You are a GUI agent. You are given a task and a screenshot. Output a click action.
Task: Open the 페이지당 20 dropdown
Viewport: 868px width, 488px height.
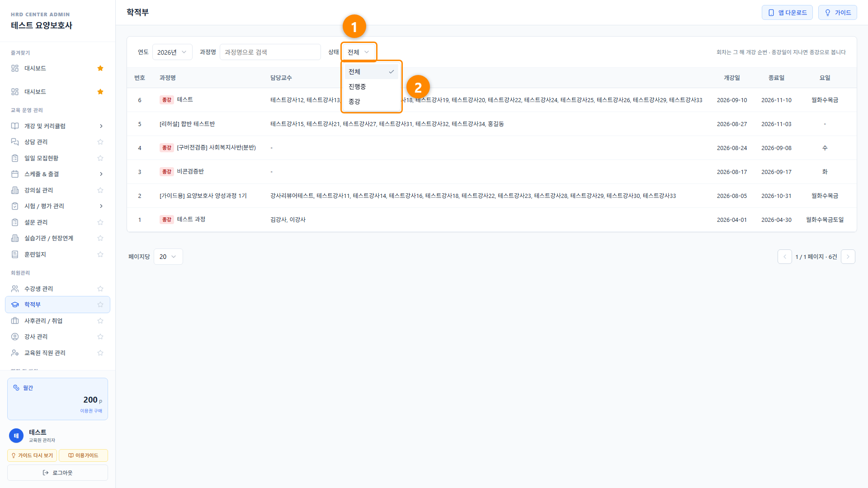(x=168, y=257)
